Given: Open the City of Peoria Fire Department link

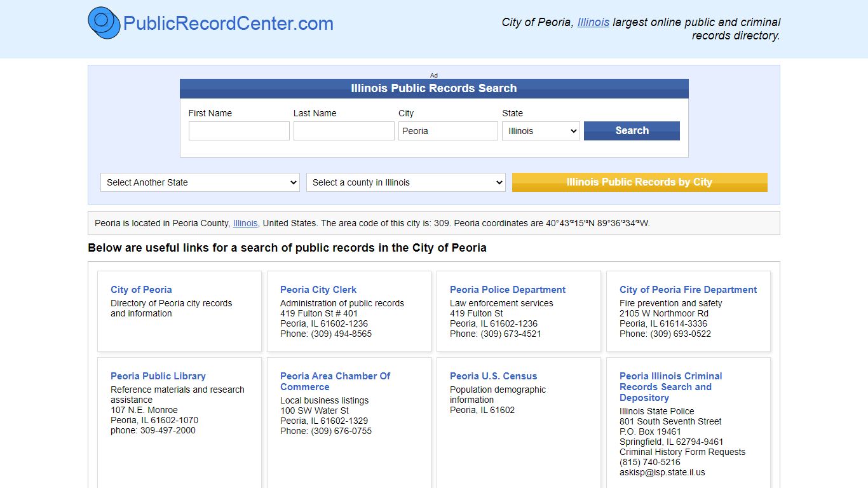Looking at the screenshot, I should [x=688, y=290].
